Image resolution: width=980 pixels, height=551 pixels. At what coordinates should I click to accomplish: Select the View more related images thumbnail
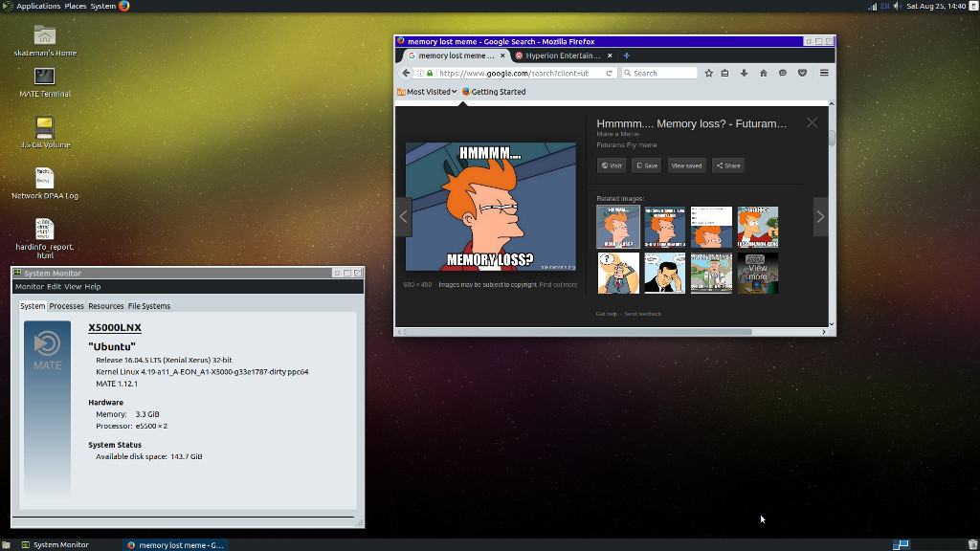(x=758, y=273)
